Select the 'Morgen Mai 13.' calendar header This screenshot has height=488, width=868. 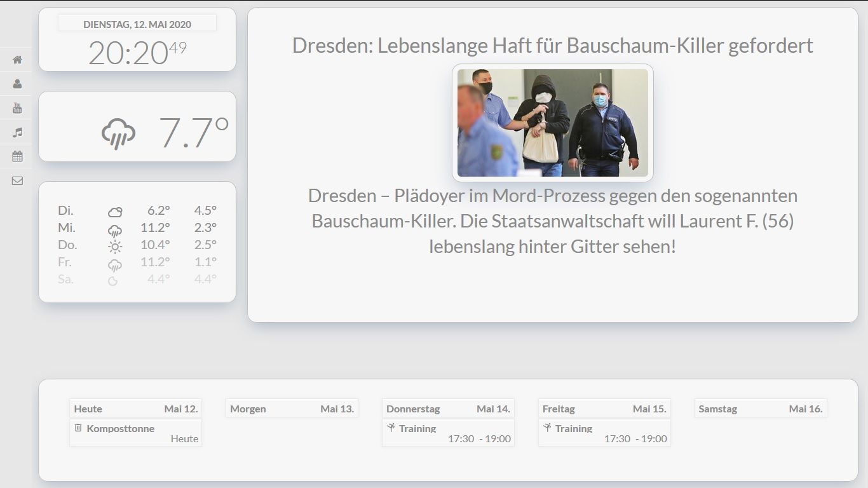tap(292, 409)
